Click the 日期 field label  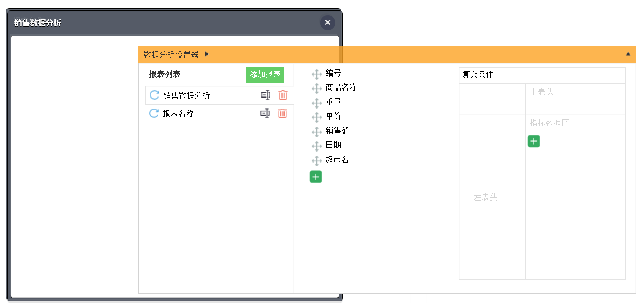pos(333,145)
